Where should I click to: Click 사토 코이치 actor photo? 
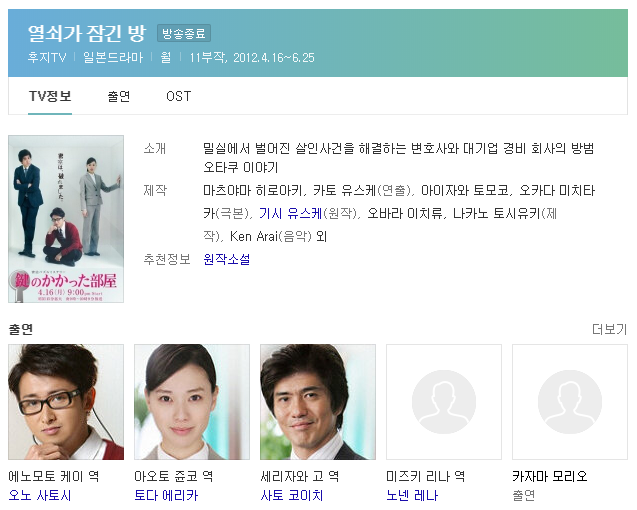(318, 402)
